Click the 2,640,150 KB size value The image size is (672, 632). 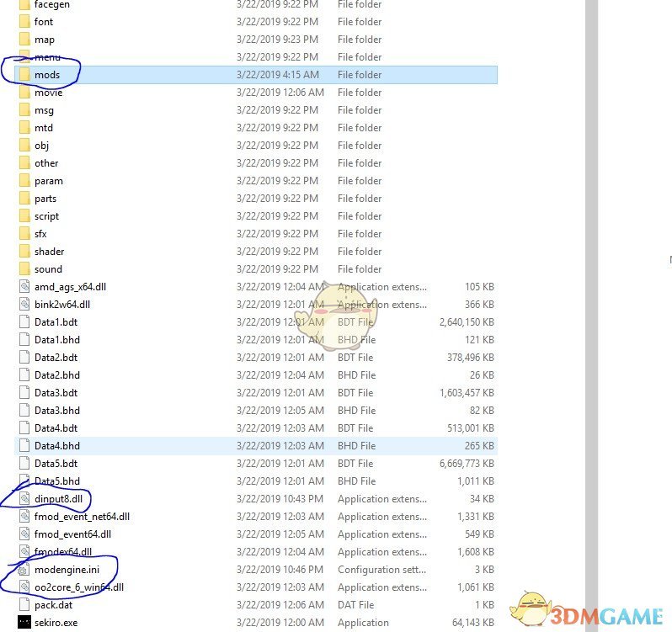[467, 322]
